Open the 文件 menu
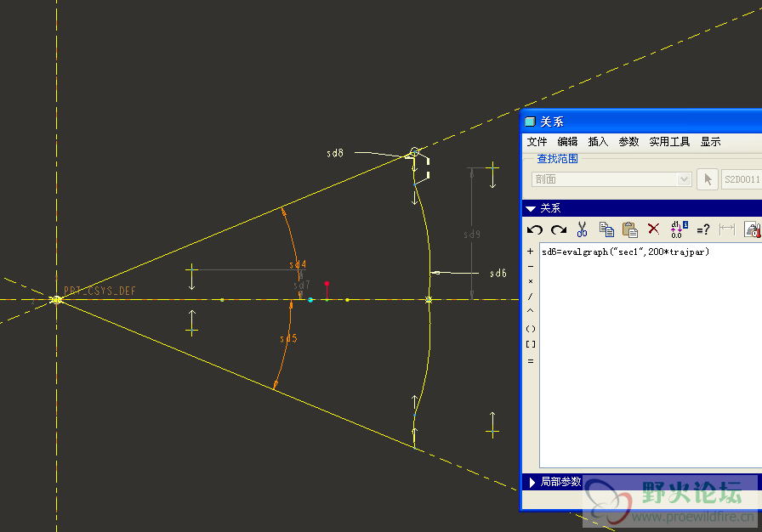Viewport: 762px width, 532px height. pos(537,142)
